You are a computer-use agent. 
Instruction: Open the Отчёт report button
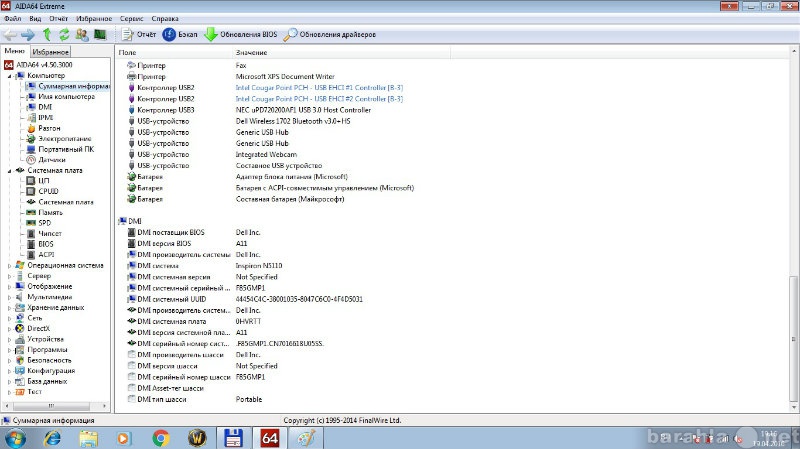139,35
